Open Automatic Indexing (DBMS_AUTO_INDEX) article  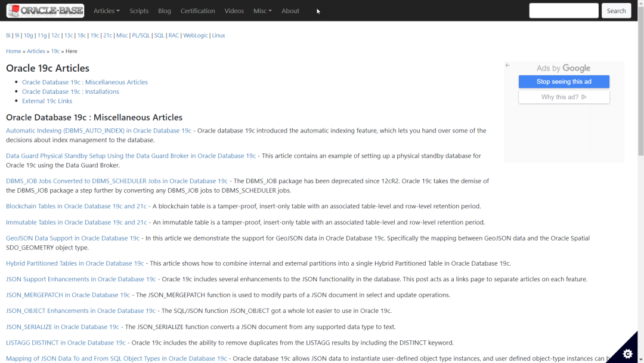point(98,130)
